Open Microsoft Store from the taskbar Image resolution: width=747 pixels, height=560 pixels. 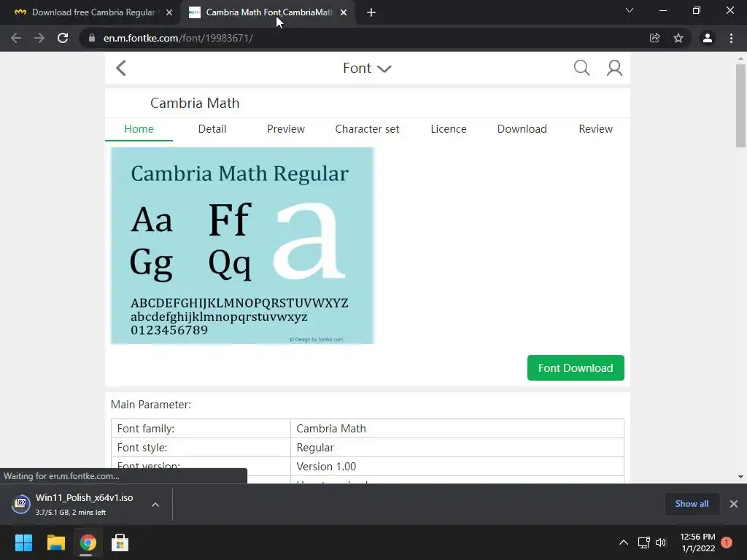[x=120, y=542]
